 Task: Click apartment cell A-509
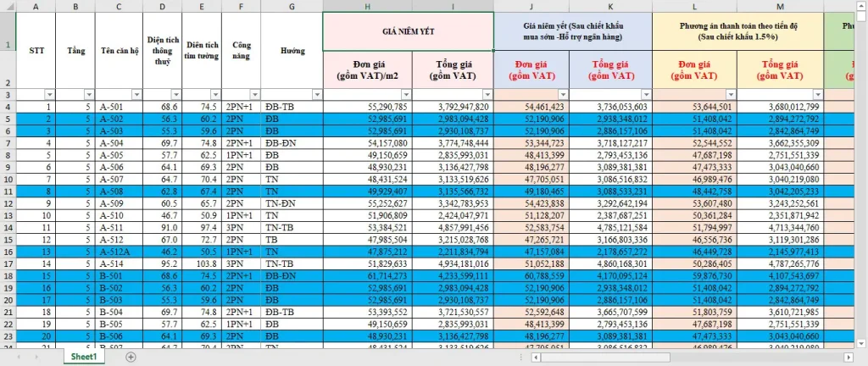[x=119, y=204]
